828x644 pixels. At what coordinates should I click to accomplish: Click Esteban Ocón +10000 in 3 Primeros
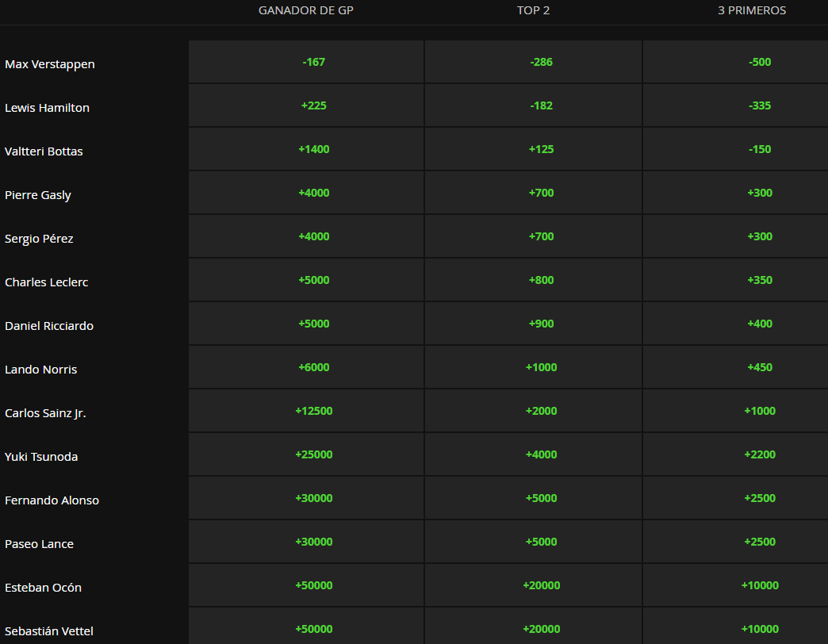[x=759, y=585]
